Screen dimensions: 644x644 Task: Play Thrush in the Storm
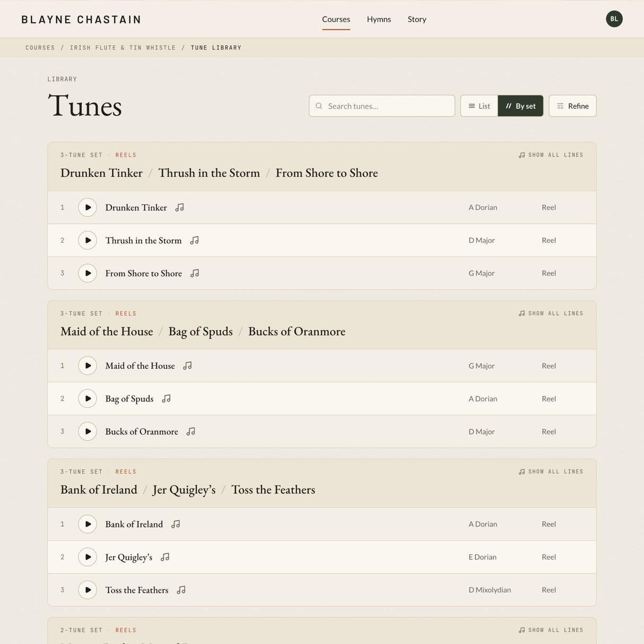coord(88,240)
